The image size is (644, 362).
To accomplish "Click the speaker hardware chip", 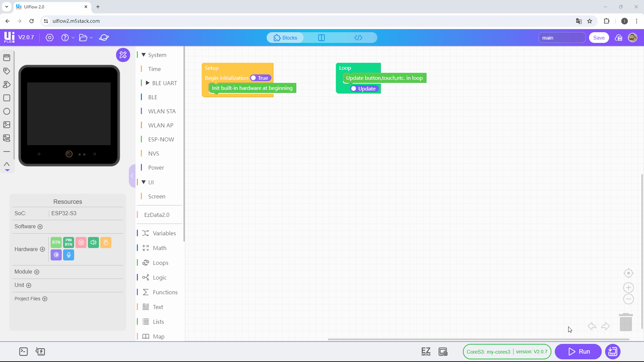I will 93,242.
